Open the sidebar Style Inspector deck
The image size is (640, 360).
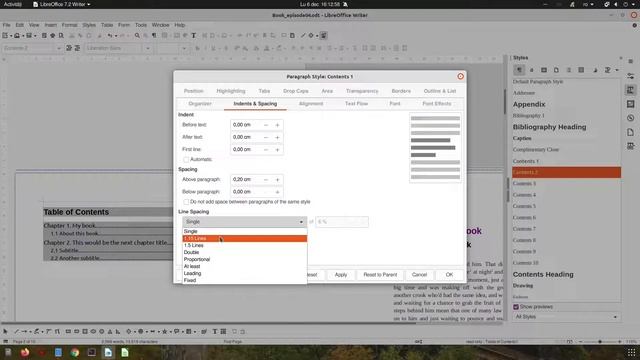(631, 146)
